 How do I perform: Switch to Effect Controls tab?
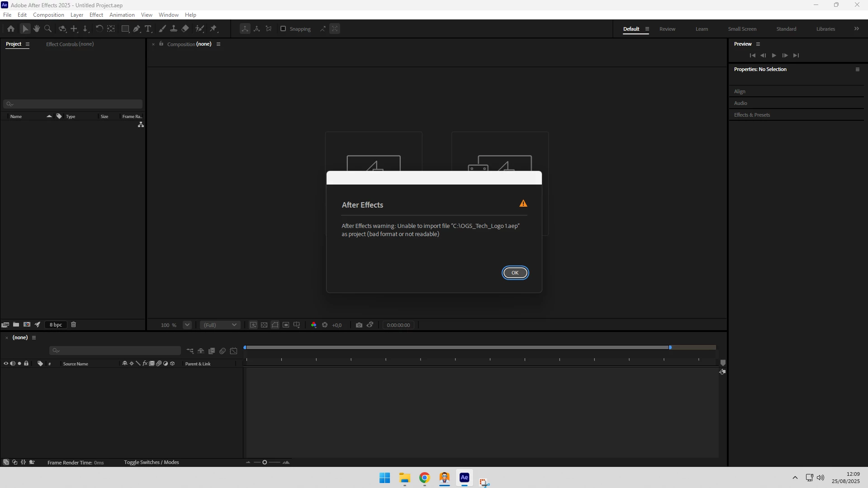tap(70, 44)
